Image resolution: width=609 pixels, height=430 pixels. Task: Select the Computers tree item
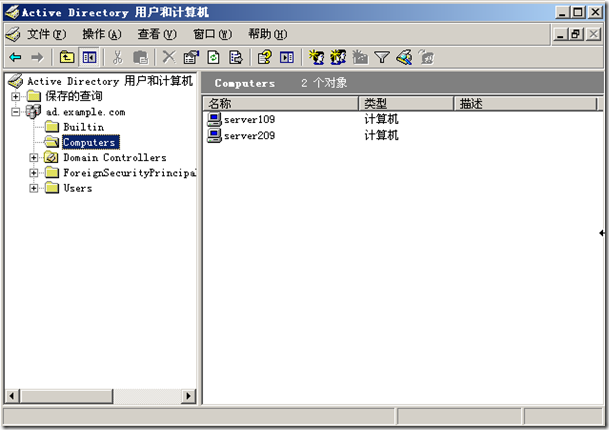[90, 142]
